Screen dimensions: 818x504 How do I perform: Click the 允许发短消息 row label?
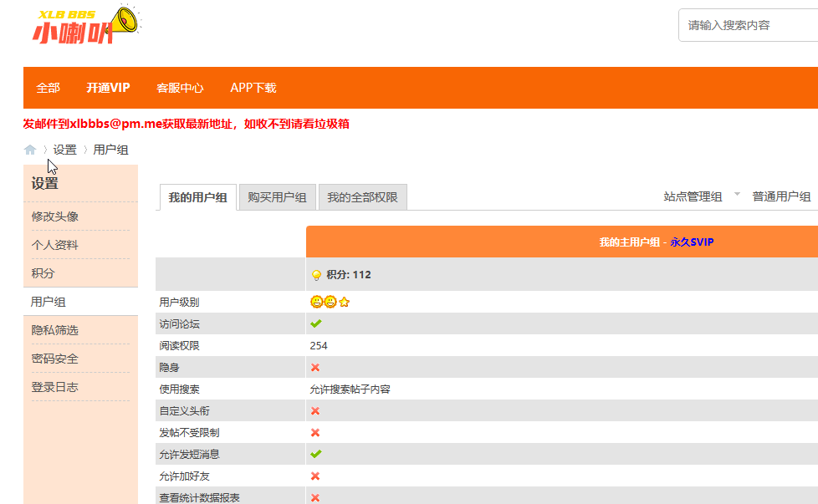click(189, 455)
